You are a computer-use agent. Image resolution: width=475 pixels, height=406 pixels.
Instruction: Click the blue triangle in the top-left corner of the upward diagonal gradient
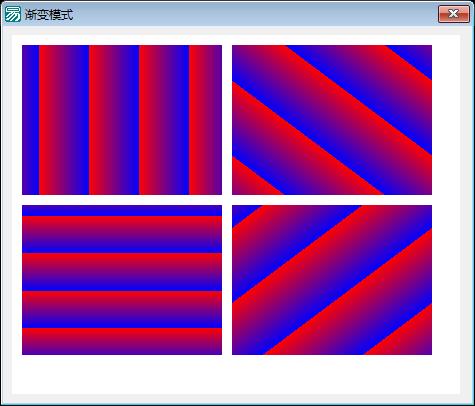tap(242, 212)
